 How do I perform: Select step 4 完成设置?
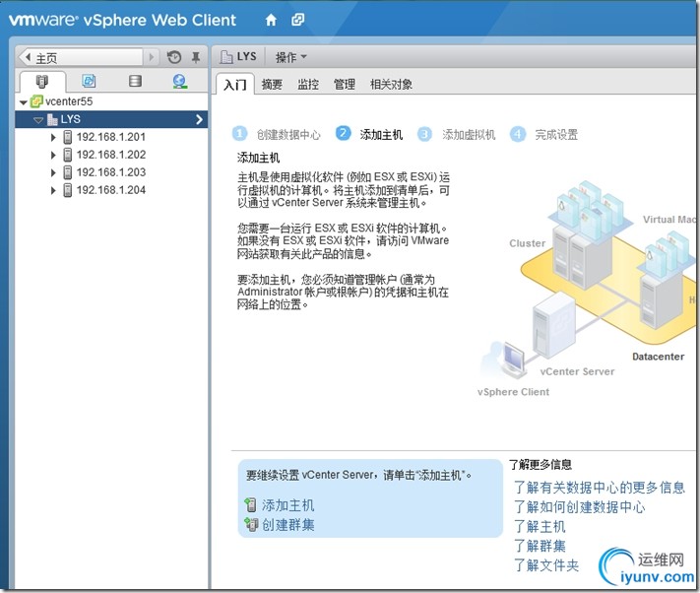tap(543, 134)
